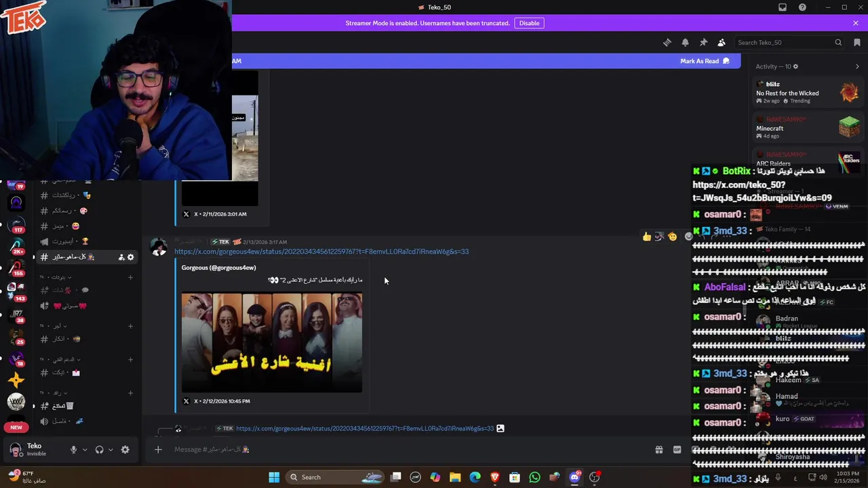Collapse the category above the kaaba channel
Image resolution: width=868 pixels, height=488 pixels.
click(x=54, y=326)
